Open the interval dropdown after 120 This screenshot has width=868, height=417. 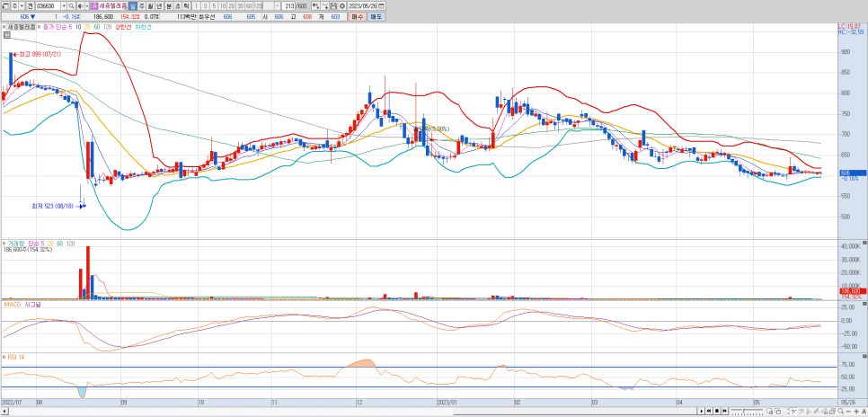click(278, 5)
